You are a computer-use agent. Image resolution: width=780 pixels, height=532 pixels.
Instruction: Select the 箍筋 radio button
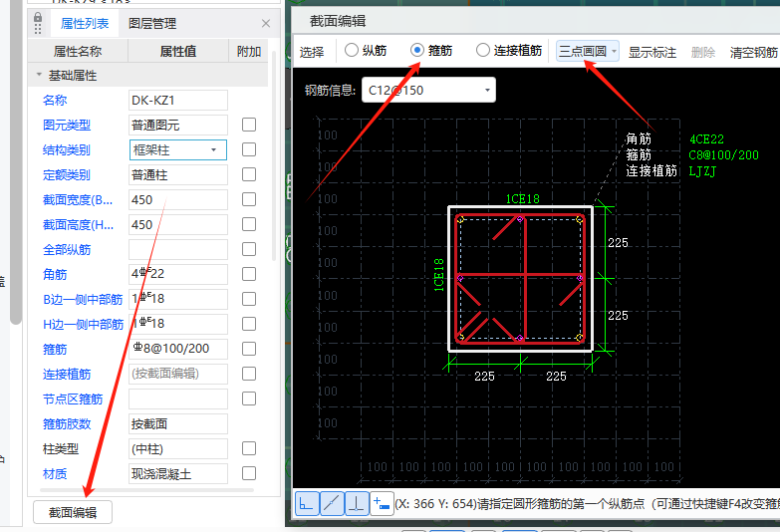(417, 50)
